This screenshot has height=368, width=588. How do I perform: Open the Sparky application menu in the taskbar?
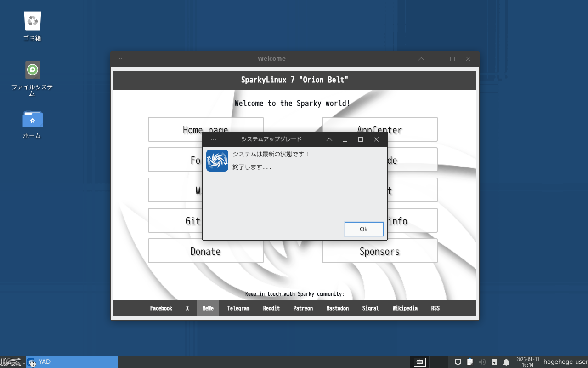click(x=11, y=362)
